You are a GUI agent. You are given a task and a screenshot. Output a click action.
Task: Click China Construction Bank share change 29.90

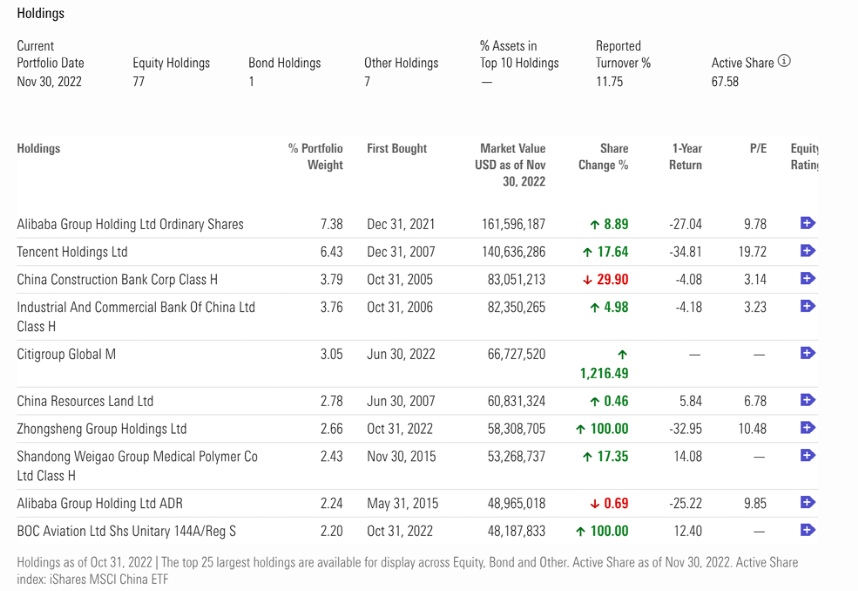(x=605, y=280)
